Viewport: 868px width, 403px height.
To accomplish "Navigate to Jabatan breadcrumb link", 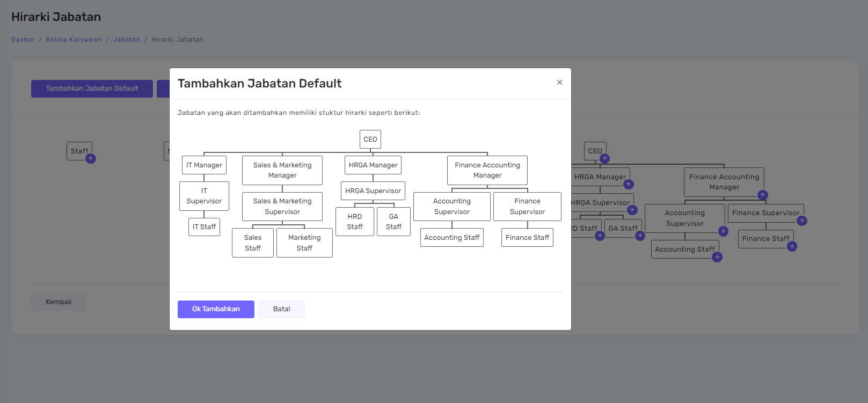I will click(x=127, y=40).
